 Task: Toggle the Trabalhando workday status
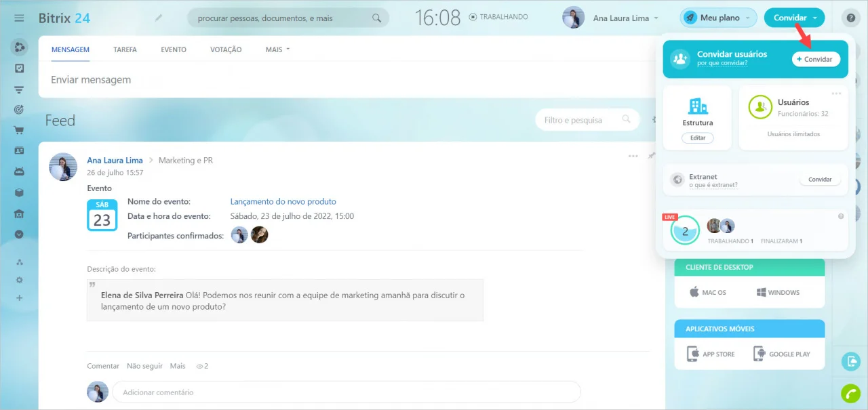(x=498, y=17)
